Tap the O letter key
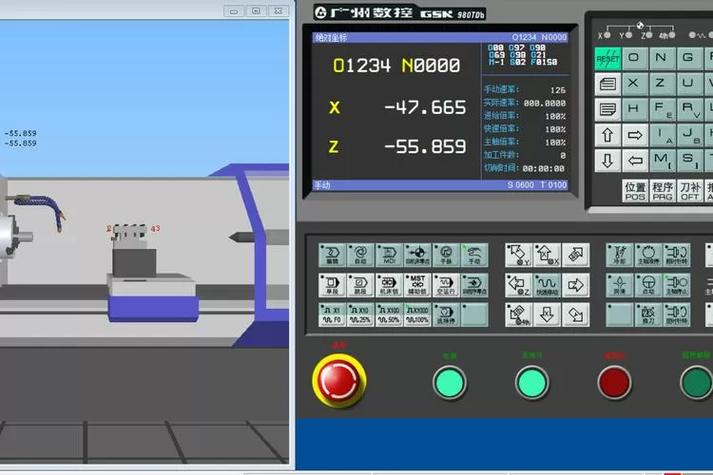Image resolution: width=713 pixels, height=475 pixels. [x=635, y=59]
